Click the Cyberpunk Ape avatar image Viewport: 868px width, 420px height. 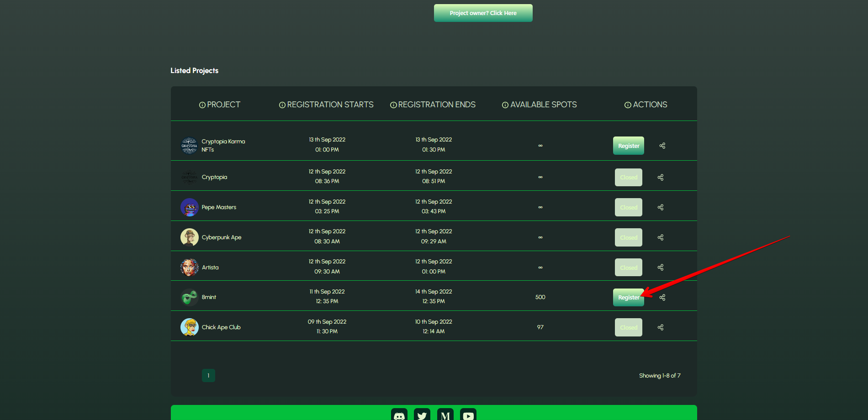pos(190,237)
